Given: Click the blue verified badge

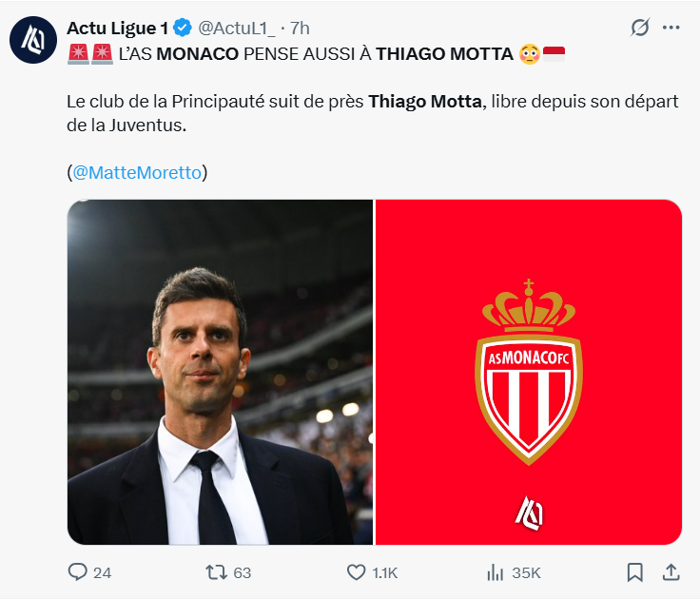Looking at the screenshot, I should click(182, 29).
